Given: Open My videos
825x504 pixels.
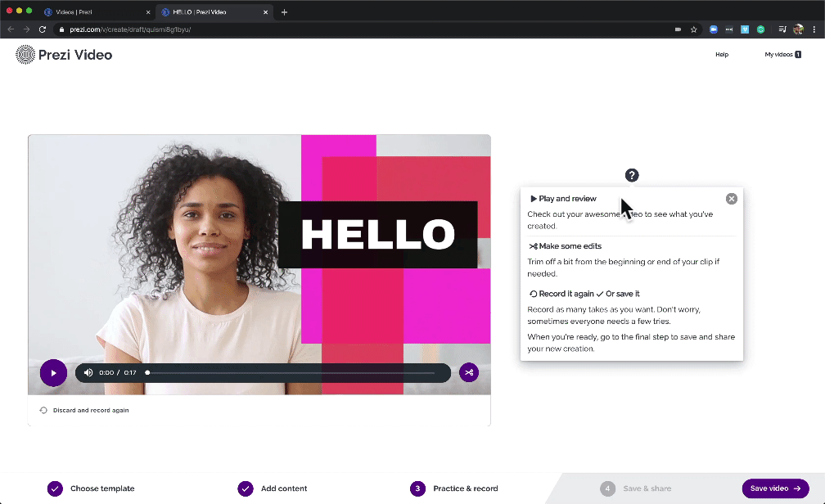Looking at the screenshot, I should [x=782, y=55].
